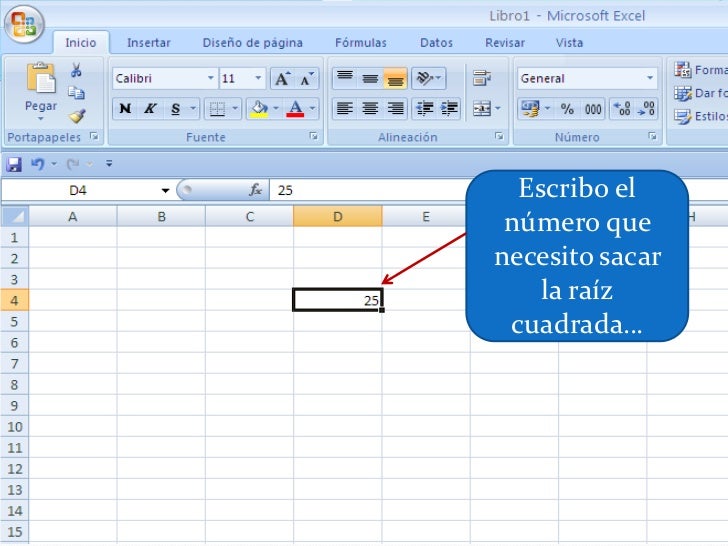
Task: Launch Alineación dialog launcher
Action: point(499,136)
